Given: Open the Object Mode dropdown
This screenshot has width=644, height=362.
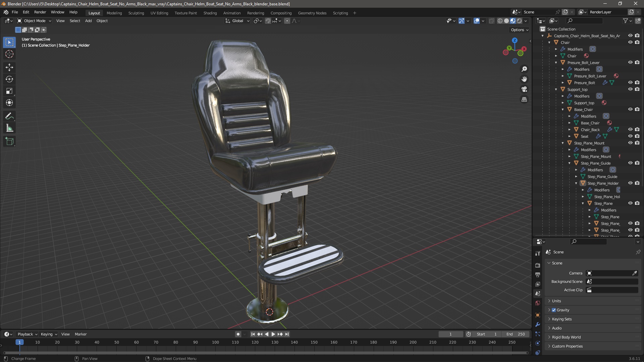Looking at the screenshot, I should click(x=34, y=21).
